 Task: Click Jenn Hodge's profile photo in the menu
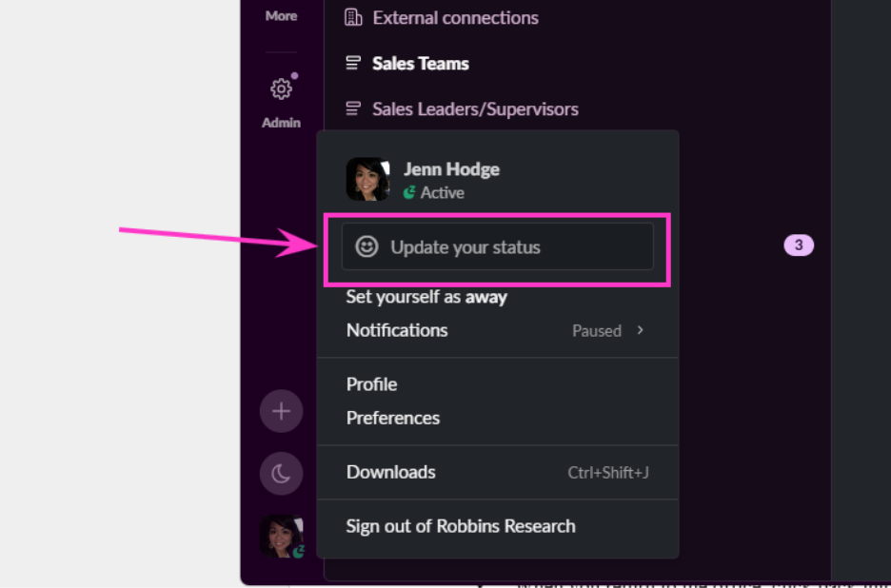point(367,179)
